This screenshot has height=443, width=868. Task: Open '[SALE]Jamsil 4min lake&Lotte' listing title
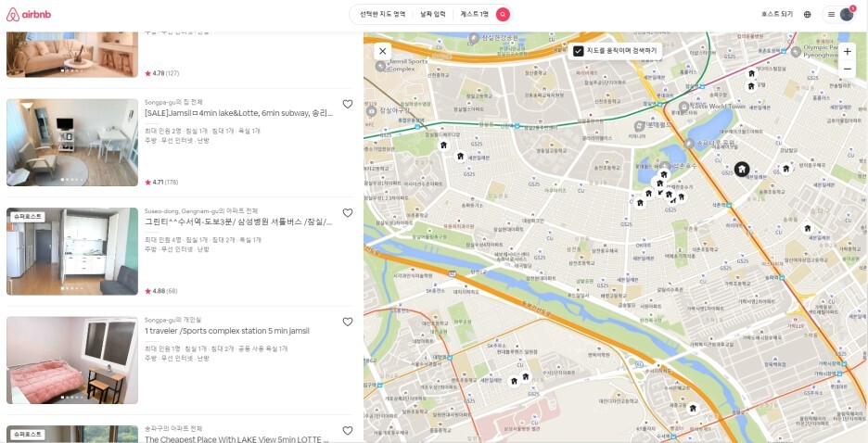tap(238, 113)
